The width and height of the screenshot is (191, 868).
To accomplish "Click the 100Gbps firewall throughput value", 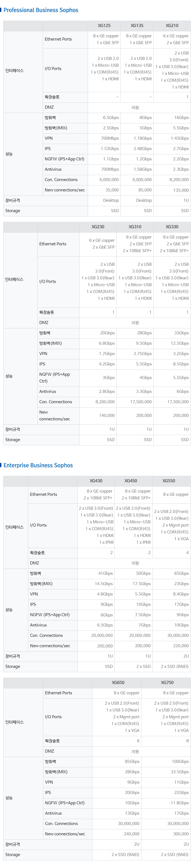I will [x=180, y=761].
